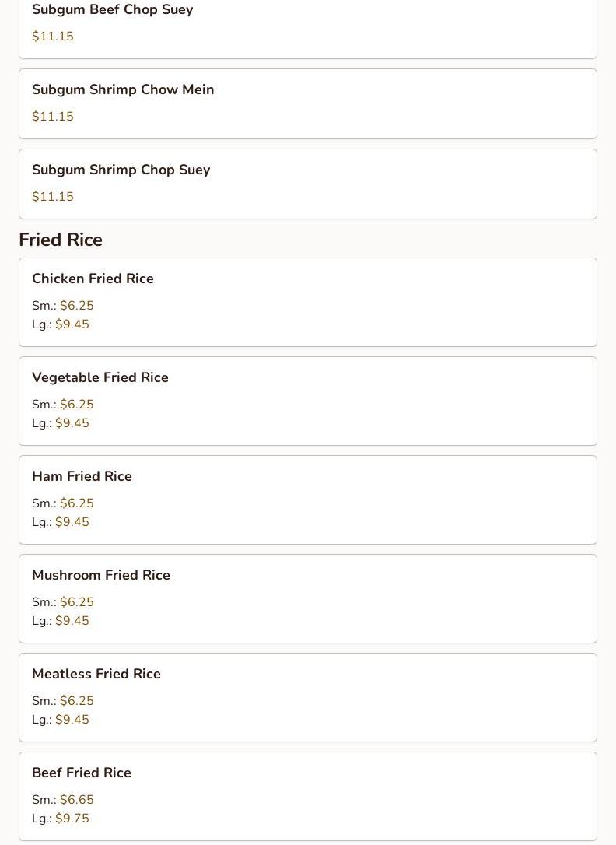The image size is (616, 845).
Task: Select the $9.75 large Beef Fried Rice
Action: (x=72, y=819)
